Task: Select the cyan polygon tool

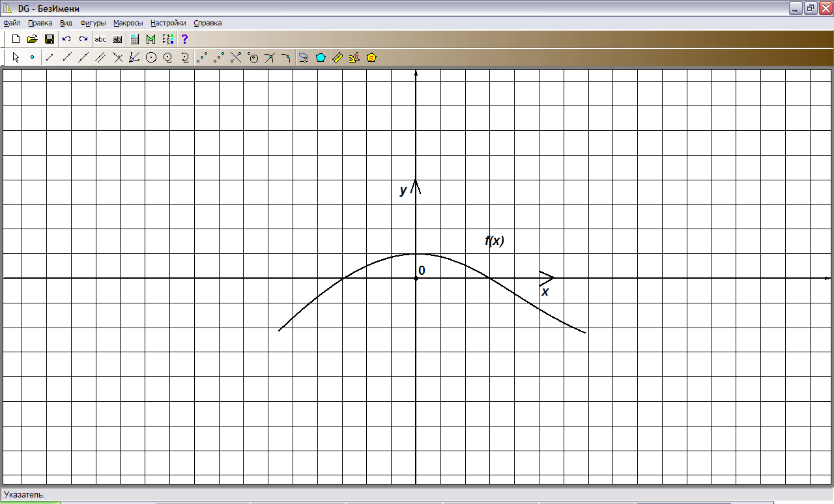Action: (x=321, y=57)
